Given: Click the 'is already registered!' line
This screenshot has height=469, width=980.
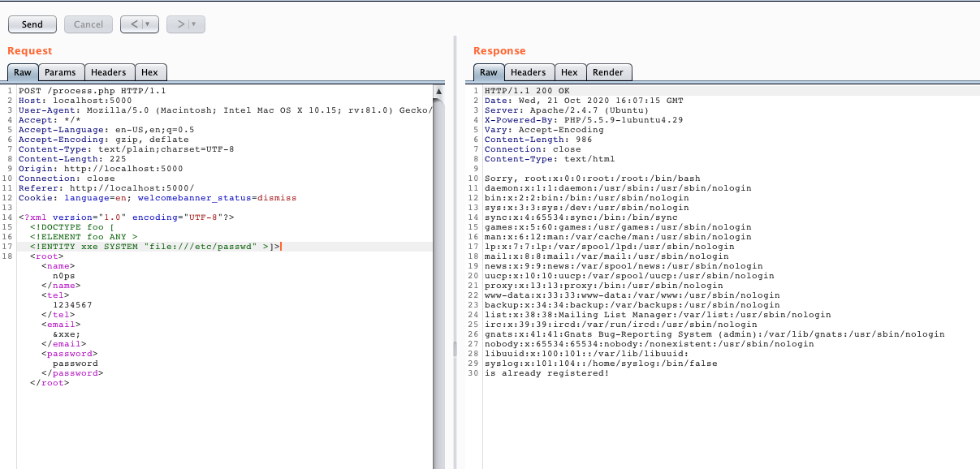Looking at the screenshot, I should coord(546,373).
